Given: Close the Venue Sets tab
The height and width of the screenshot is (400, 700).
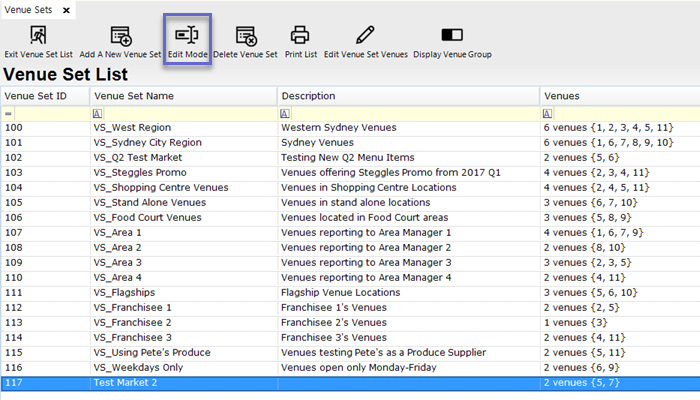Looking at the screenshot, I should point(67,9).
